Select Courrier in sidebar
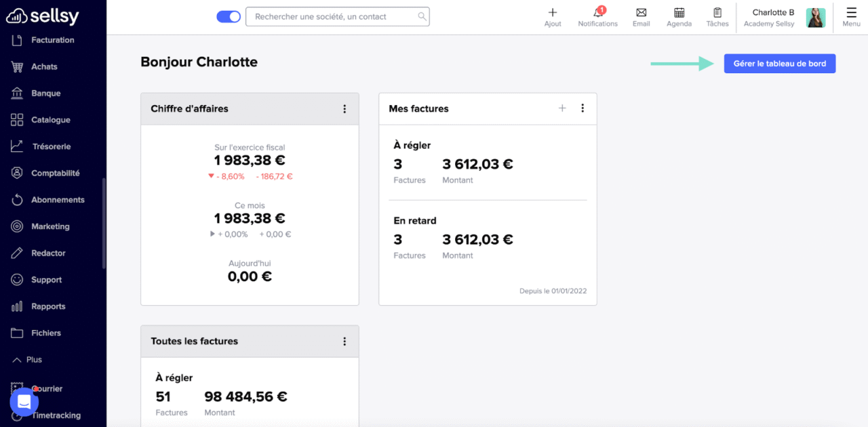Screen dimensions: 868x427 (x=47, y=389)
